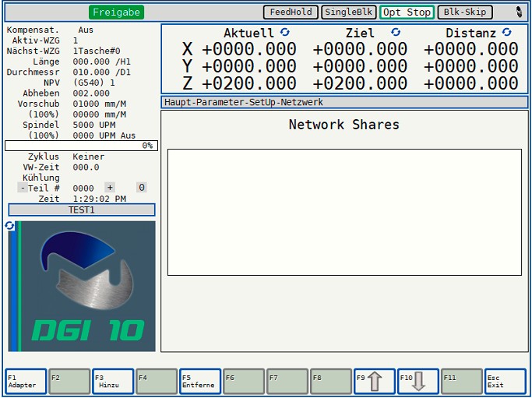Click the refresh icon beside Aktuell

[284, 32]
